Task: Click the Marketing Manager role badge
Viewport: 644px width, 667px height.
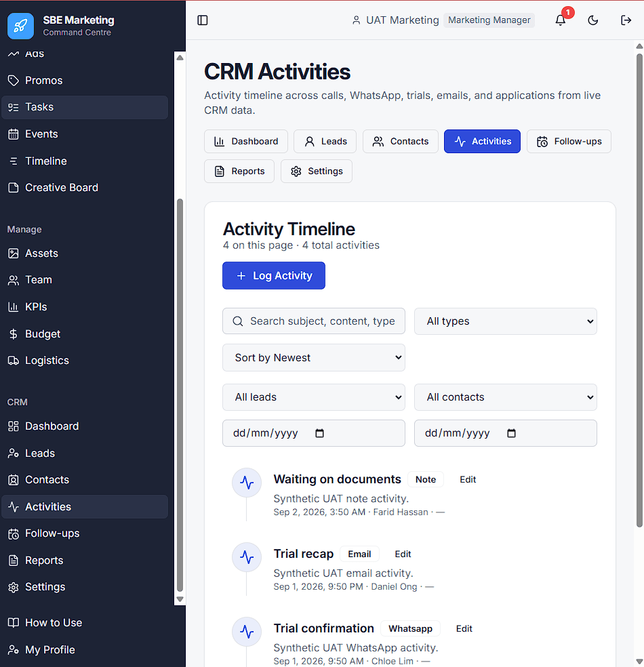Action: tap(489, 20)
